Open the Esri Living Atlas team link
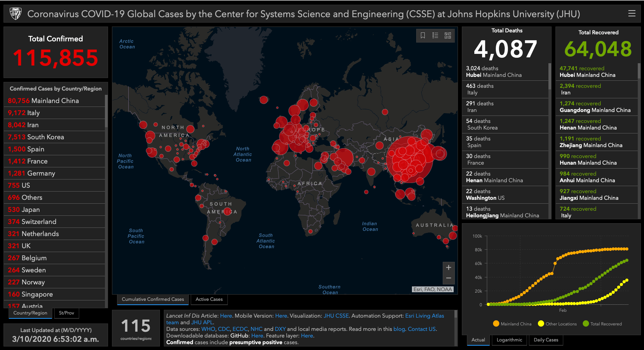 click(x=425, y=316)
